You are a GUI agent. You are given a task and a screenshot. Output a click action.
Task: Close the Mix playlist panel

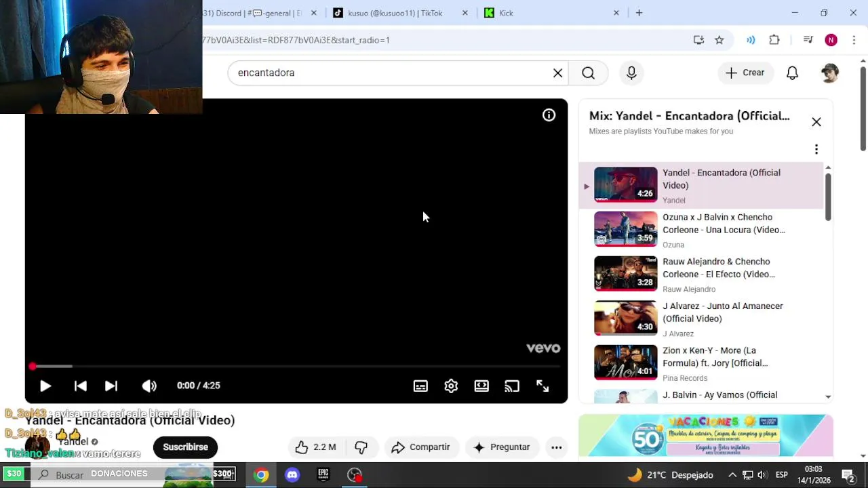click(816, 122)
